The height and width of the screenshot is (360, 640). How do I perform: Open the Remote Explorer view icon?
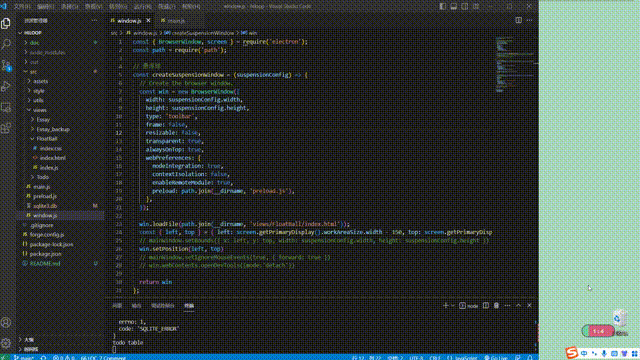click(6, 107)
